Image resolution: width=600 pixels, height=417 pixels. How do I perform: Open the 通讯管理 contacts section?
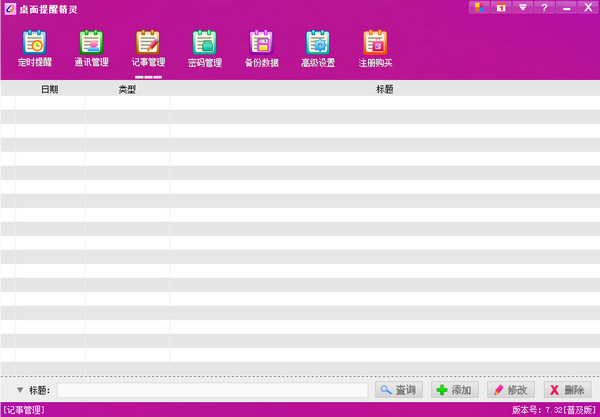(x=91, y=48)
